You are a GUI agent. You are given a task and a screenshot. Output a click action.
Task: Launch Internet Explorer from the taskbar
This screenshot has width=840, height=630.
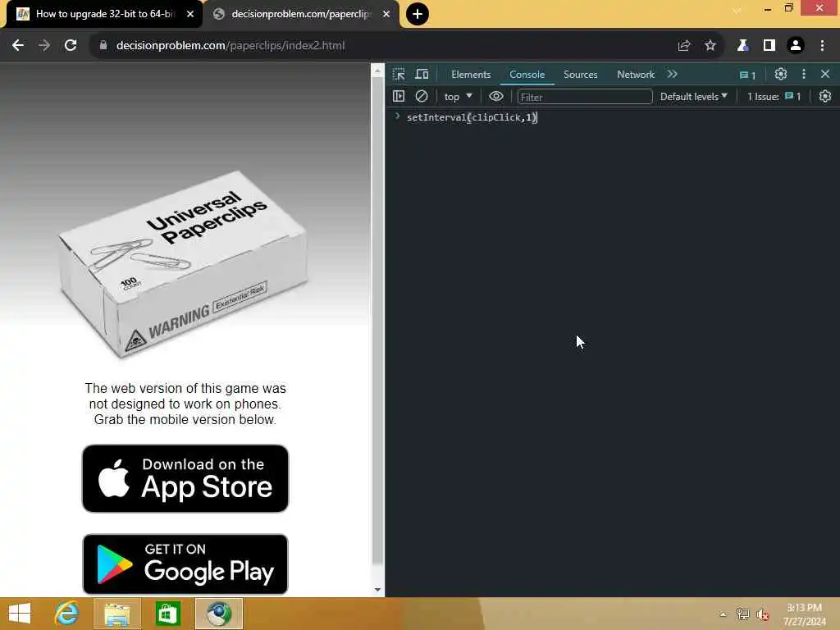67,614
